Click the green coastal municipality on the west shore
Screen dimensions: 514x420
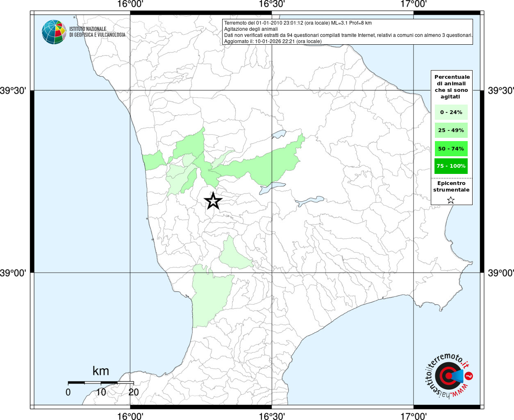[153, 160]
